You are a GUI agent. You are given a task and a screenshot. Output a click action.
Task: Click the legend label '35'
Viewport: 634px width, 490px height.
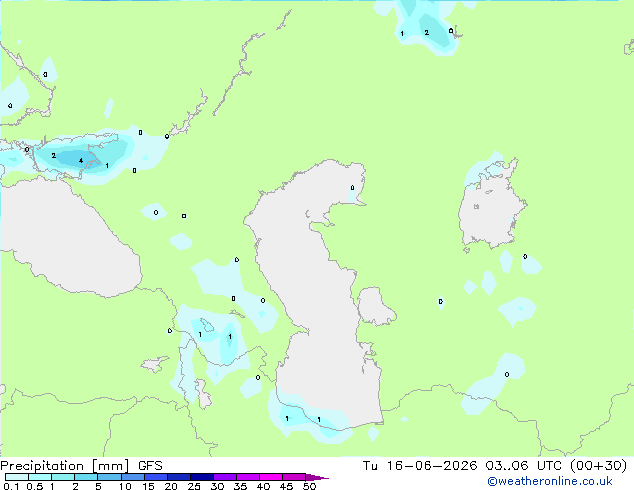[240, 486]
